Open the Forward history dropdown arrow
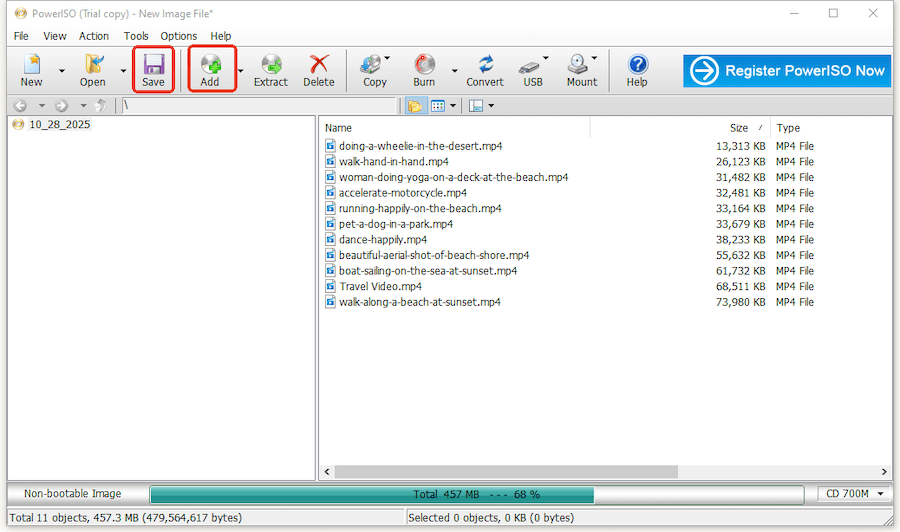The height and width of the screenshot is (532, 900). 83,106
